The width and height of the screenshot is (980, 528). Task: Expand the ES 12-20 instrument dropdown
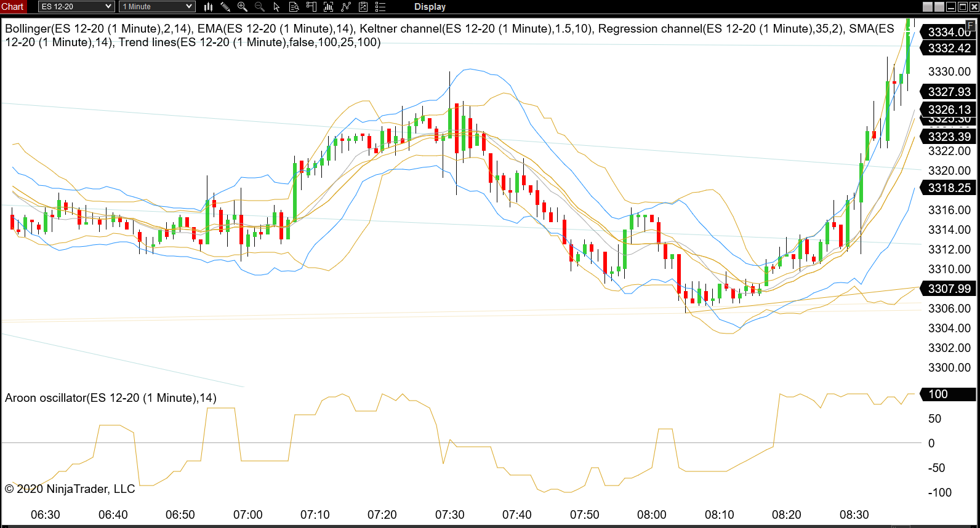76,7
